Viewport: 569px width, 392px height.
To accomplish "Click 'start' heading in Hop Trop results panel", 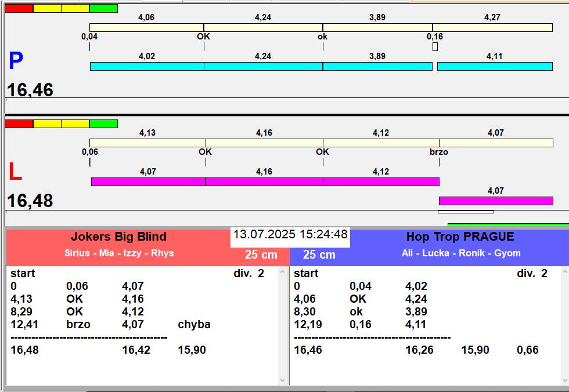I will pos(306,273).
